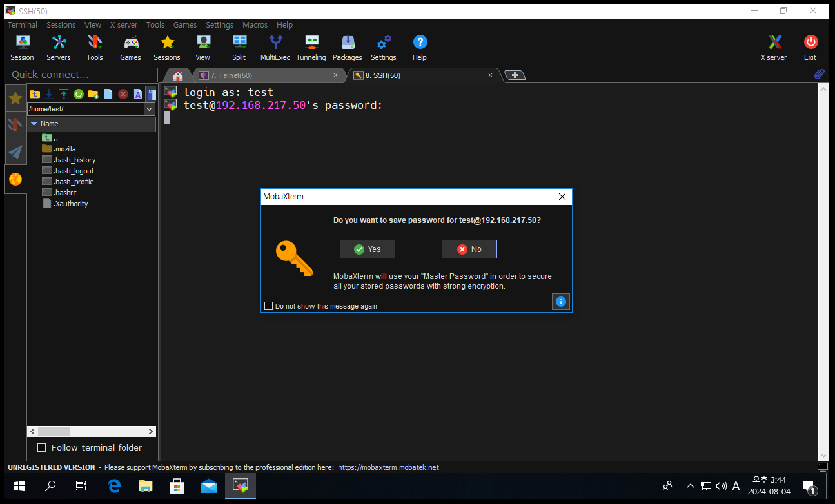Open the Servers toolbar icon
835x504 pixels.
pos(59,48)
